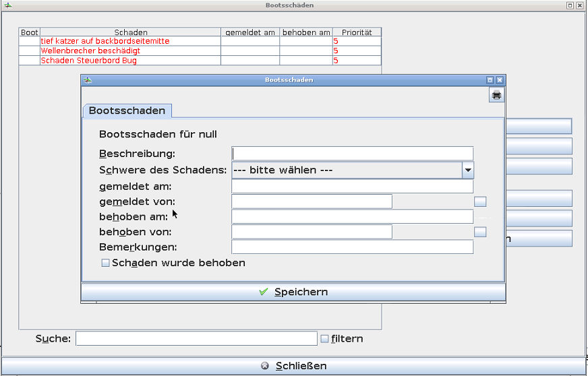Sort by 'Priorität' column header
The width and height of the screenshot is (588, 376).
click(x=356, y=32)
